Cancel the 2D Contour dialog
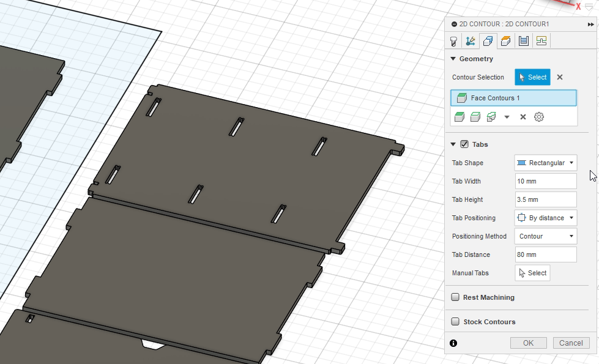The image size is (599, 364). point(571,343)
